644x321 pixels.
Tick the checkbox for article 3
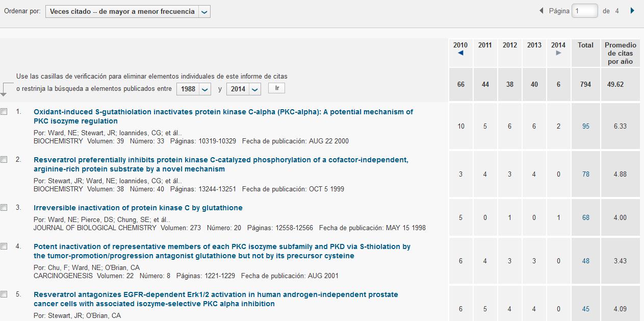pyautogui.click(x=4, y=208)
